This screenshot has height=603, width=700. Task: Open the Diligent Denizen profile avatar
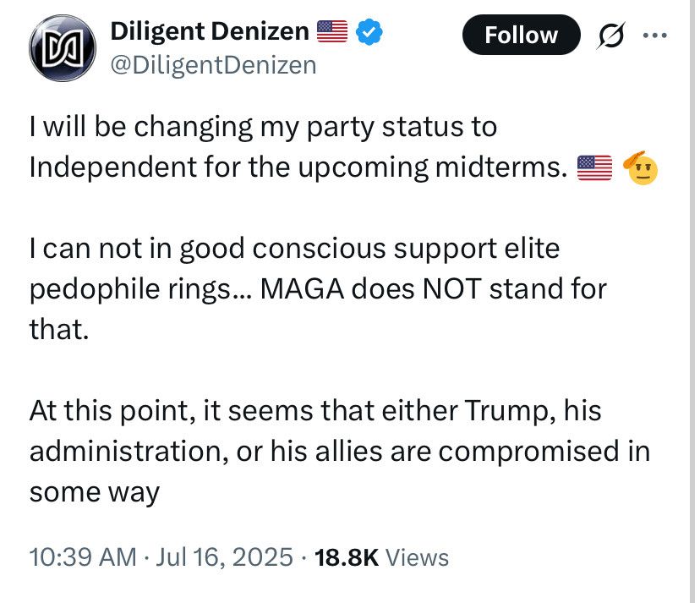62,49
